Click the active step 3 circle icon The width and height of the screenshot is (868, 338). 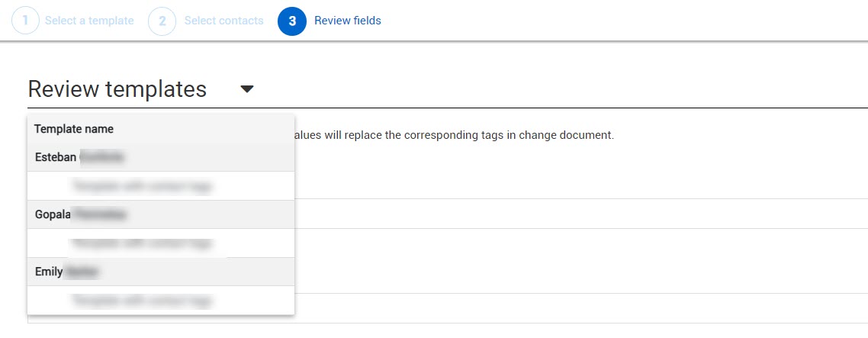pyautogui.click(x=291, y=21)
